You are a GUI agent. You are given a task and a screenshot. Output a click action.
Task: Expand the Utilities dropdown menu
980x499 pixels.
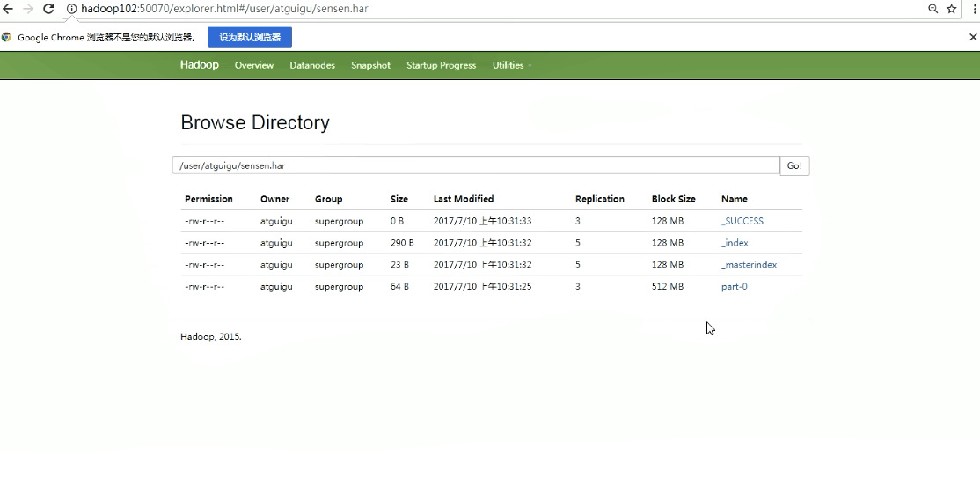(x=512, y=65)
